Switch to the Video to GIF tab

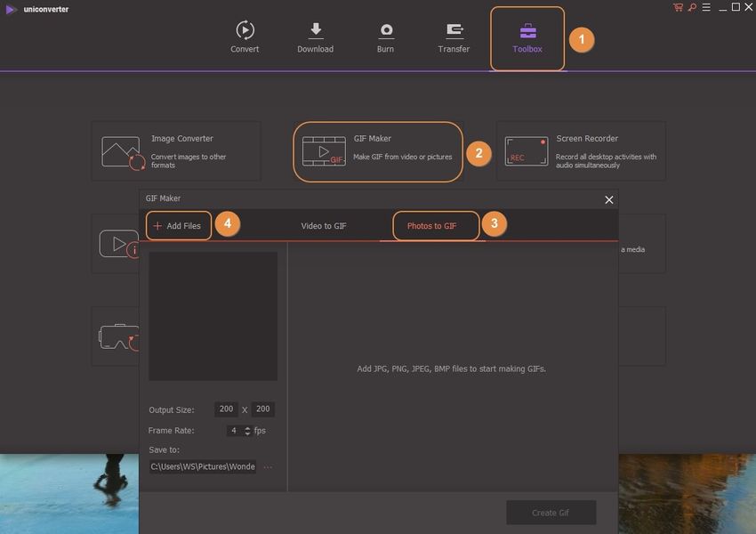tap(324, 226)
